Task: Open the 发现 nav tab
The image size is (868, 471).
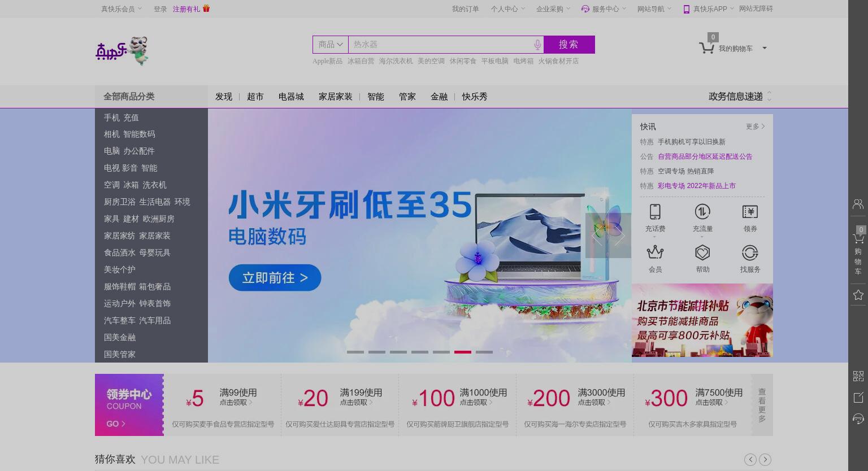Action: (224, 97)
